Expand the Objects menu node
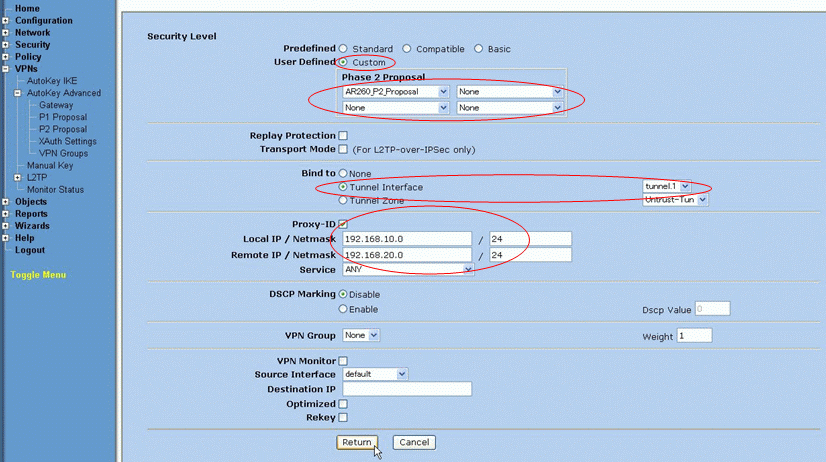Image resolution: width=826 pixels, height=462 pixels. 6,202
